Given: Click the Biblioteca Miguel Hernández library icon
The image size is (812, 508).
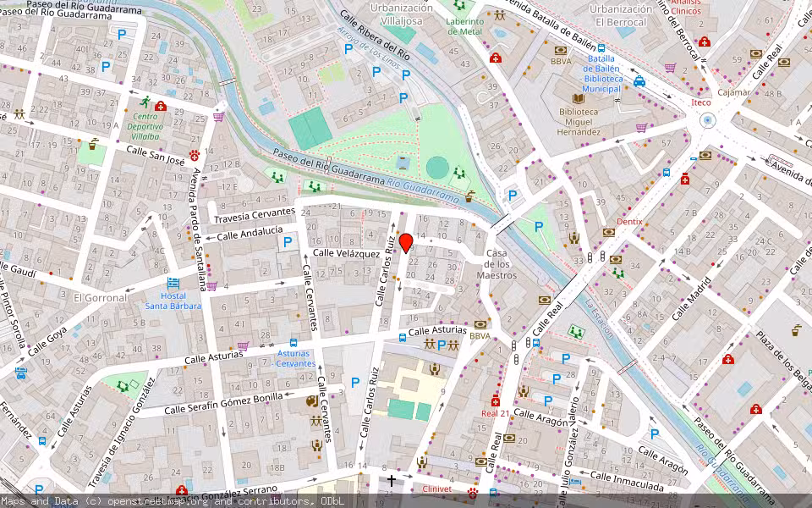Looking at the screenshot, I should [x=579, y=99].
